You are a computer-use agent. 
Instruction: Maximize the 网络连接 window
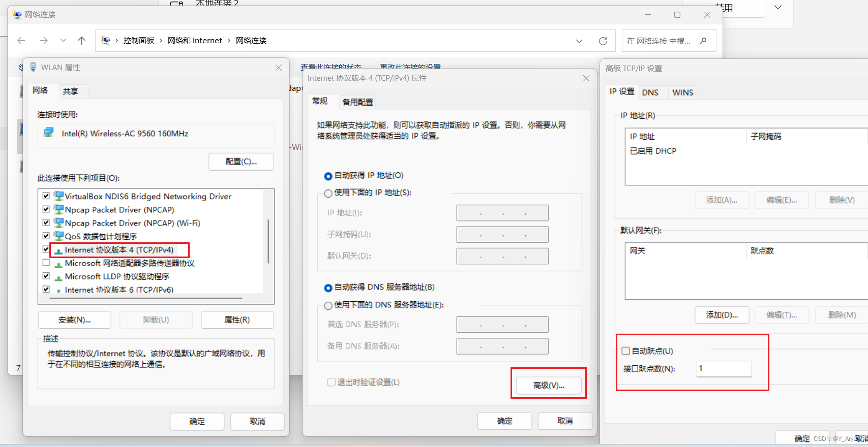pyautogui.click(x=677, y=15)
